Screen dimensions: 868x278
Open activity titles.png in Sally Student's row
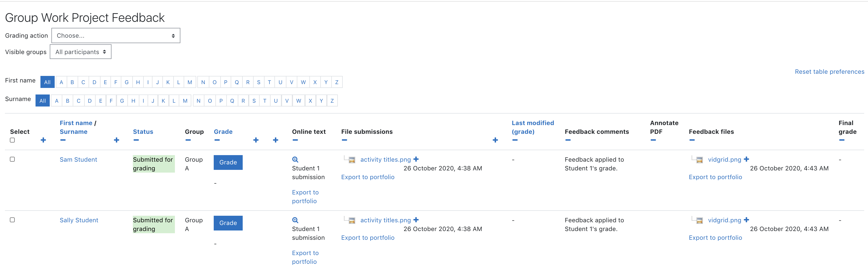pyautogui.click(x=385, y=220)
